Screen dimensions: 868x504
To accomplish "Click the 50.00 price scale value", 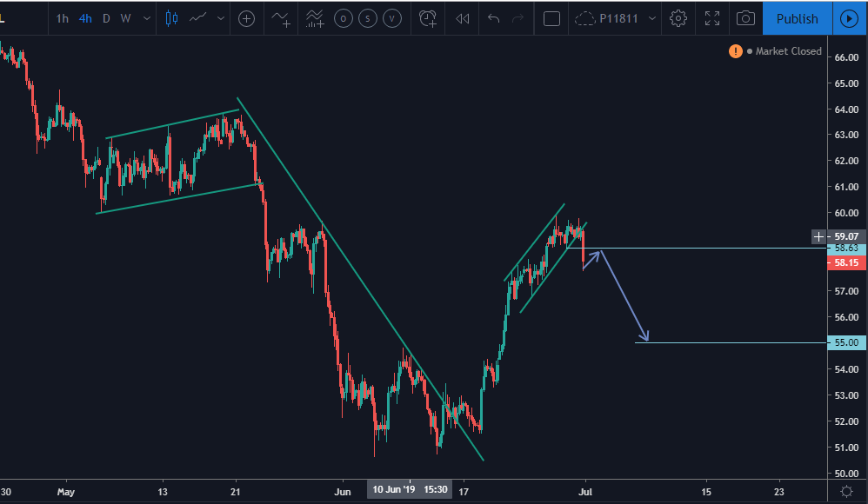I will pyautogui.click(x=846, y=474).
